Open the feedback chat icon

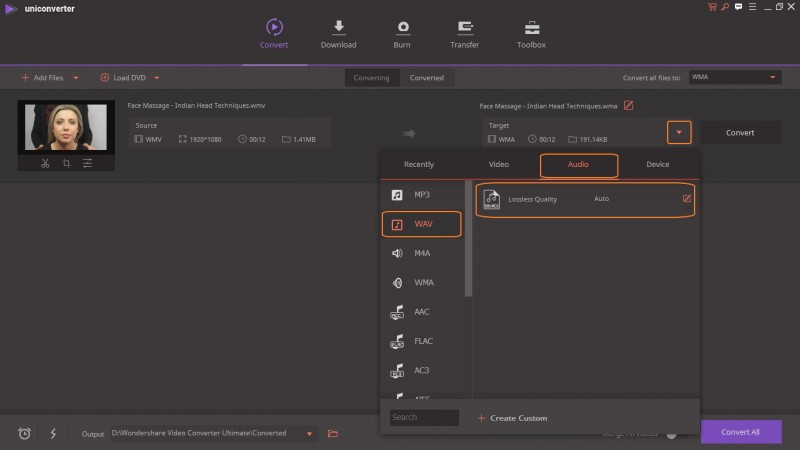738,7
